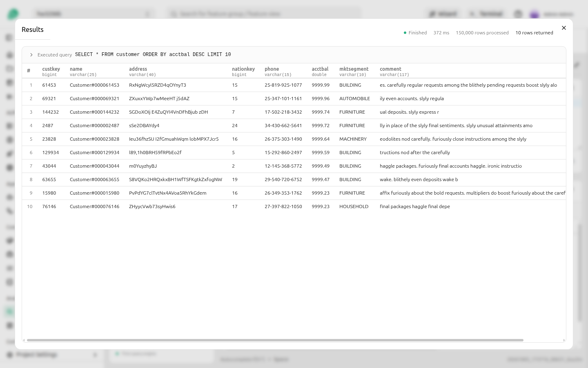Image resolution: width=588 pixels, height=368 pixels.
Task: Click acctbal value 9999.99
Action: click(321, 85)
